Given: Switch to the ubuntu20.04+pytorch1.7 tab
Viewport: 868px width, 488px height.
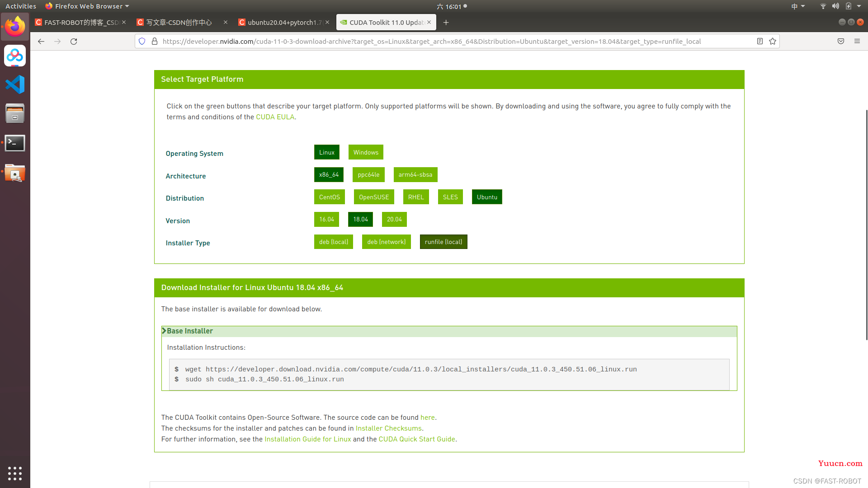Looking at the screenshot, I should pyautogui.click(x=284, y=22).
